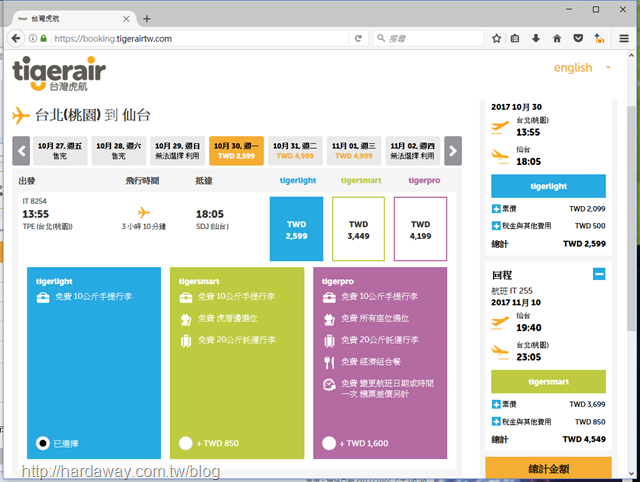
Task: Expand 稅金與其他費用 showing TWD 850
Action: pos(496,422)
